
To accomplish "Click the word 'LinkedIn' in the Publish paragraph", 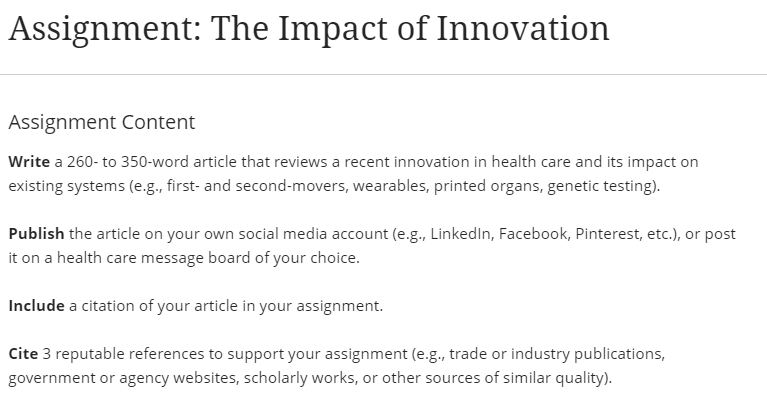I will [460, 234].
